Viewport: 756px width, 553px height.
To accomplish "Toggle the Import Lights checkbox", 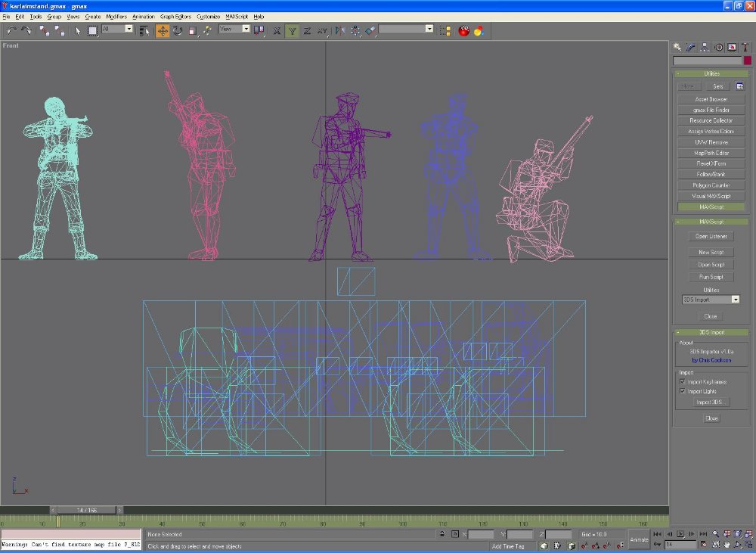I will (x=683, y=391).
